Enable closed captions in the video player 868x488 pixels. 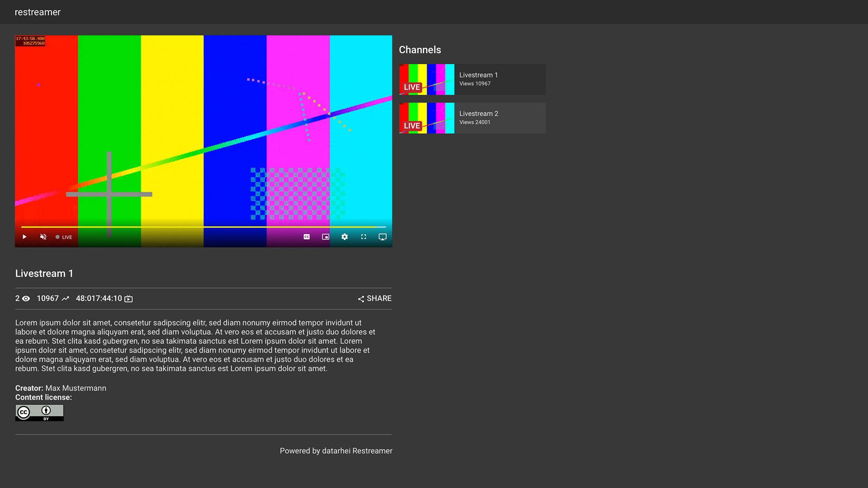pyautogui.click(x=307, y=237)
